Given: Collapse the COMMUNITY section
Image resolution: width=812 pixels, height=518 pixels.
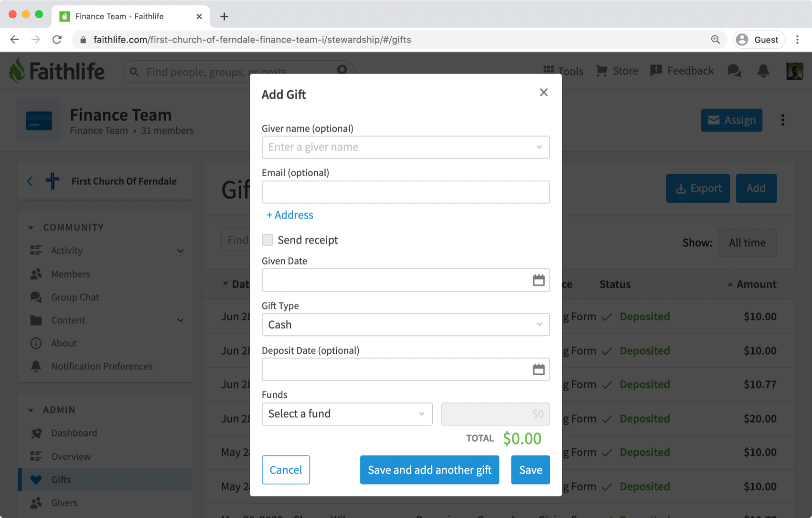Looking at the screenshot, I should pos(31,228).
